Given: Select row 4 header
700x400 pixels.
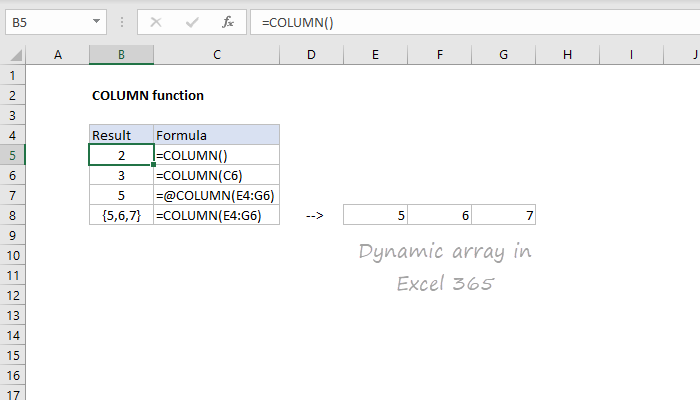Looking at the screenshot, I should (x=12, y=135).
